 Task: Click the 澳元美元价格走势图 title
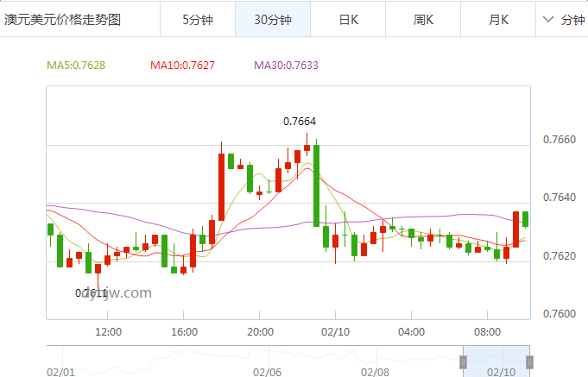[x=63, y=20]
